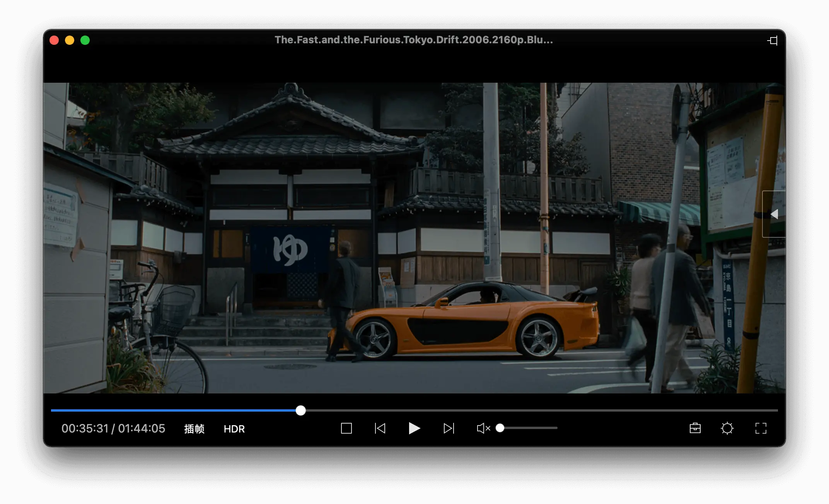Expand the side playlist panel arrow
This screenshot has height=504, width=829.
[774, 214]
